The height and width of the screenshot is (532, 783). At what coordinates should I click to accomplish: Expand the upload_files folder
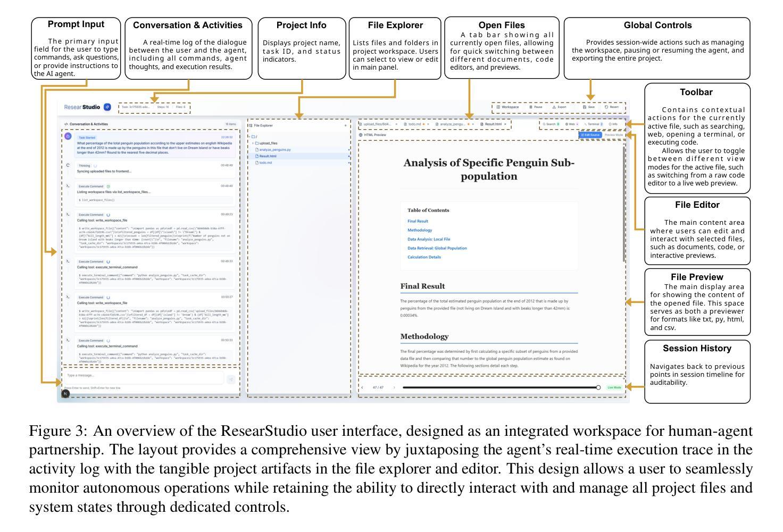(x=253, y=143)
